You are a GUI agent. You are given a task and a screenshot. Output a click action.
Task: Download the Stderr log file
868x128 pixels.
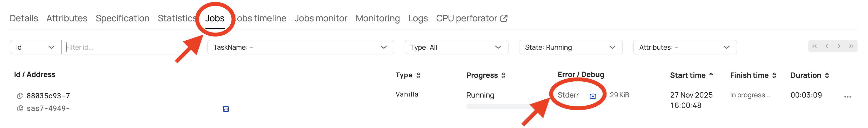pyautogui.click(x=593, y=96)
